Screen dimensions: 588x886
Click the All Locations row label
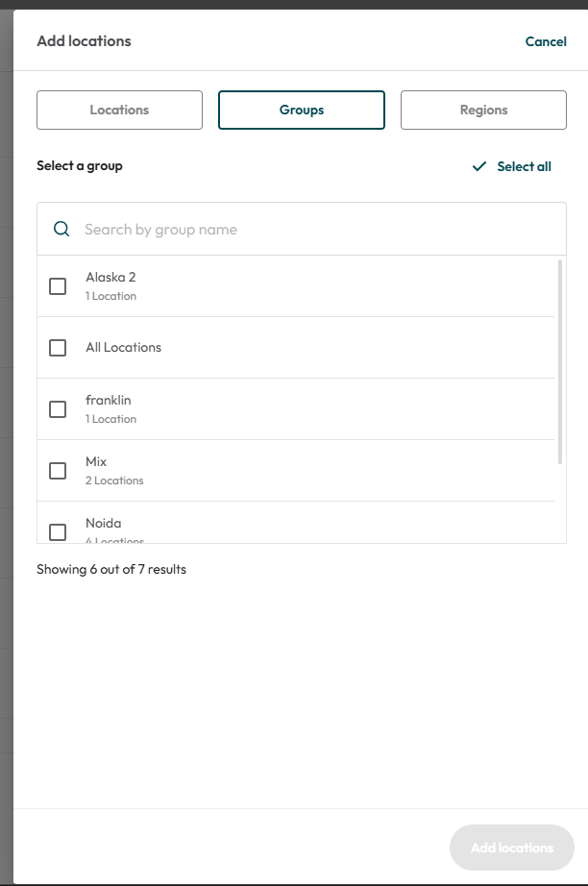[124, 348]
